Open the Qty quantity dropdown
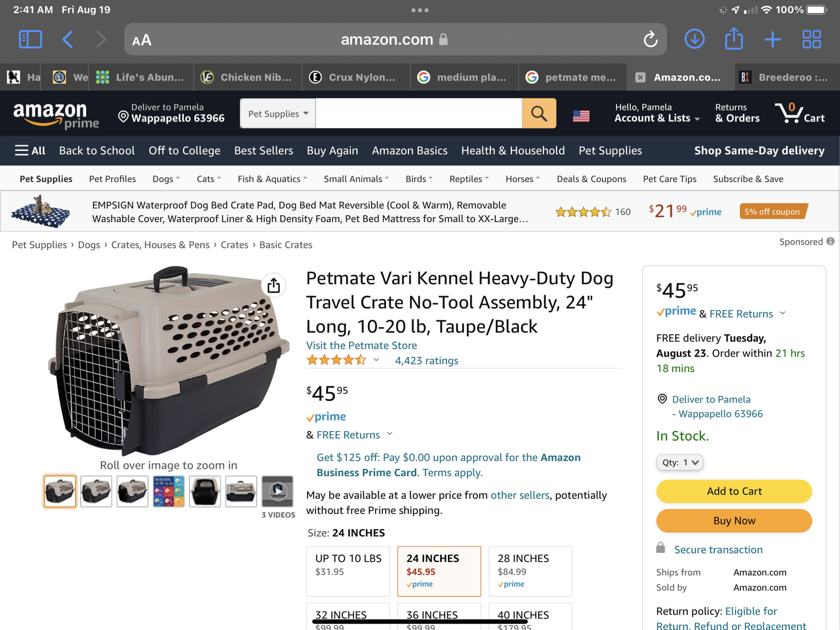This screenshot has width=840, height=630. click(x=680, y=463)
